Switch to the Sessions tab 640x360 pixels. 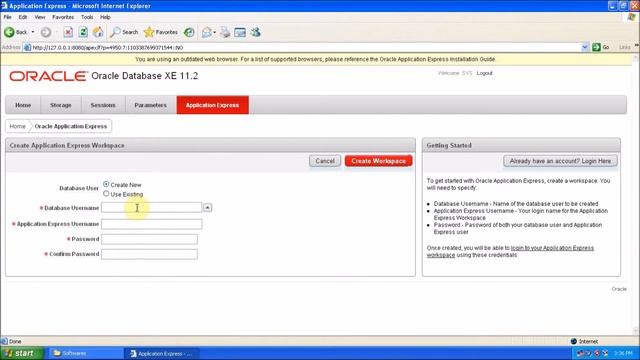click(x=103, y=105)
